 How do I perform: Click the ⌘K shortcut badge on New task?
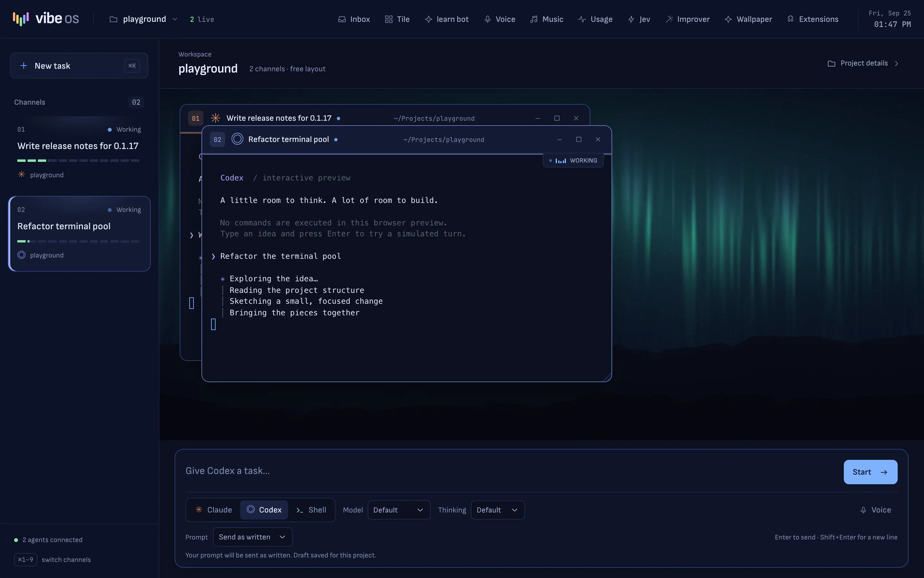pyautogui.click(x=132, y=66)
